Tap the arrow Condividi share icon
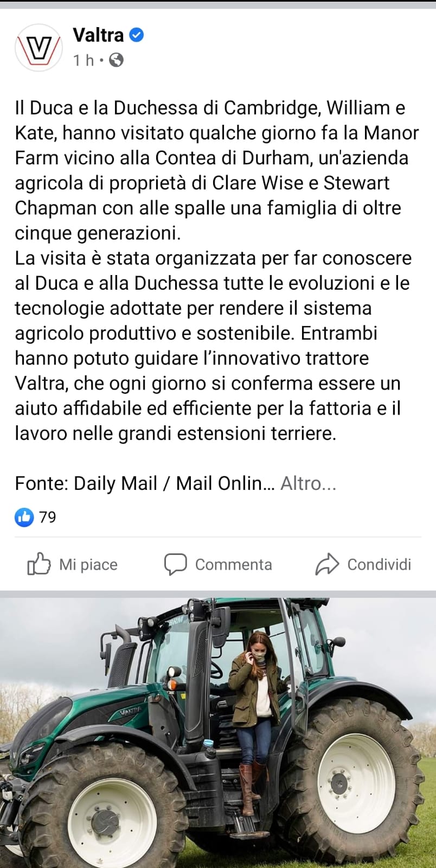The image size is (436, 868). (x=327, y=564)
